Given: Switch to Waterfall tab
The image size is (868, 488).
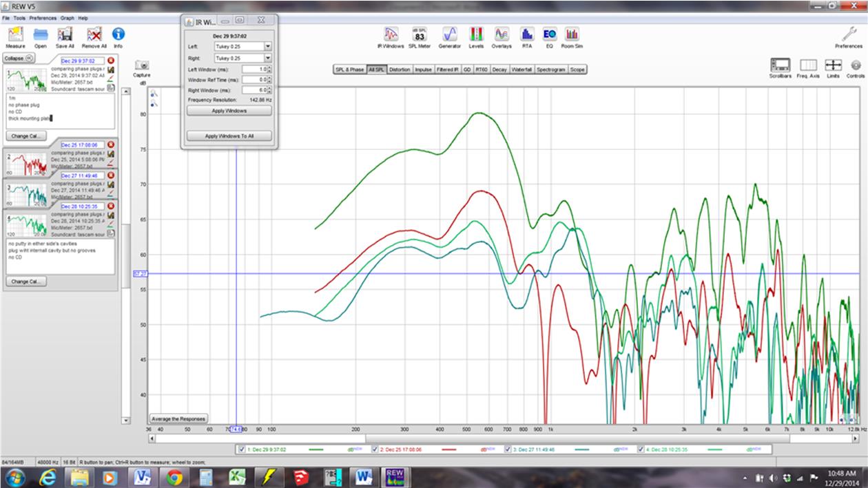Looking at the screenshot, I should [522, 70].
